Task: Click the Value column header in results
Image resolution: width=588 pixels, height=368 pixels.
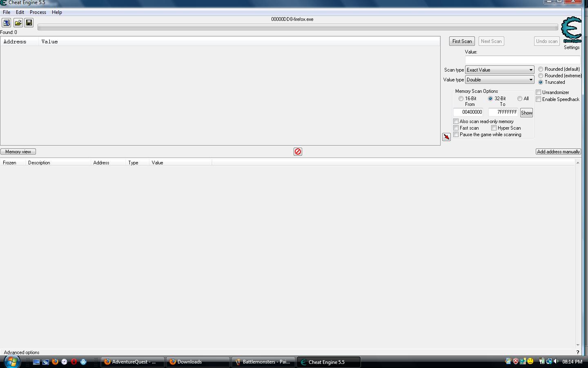Action: pos(239,42)
